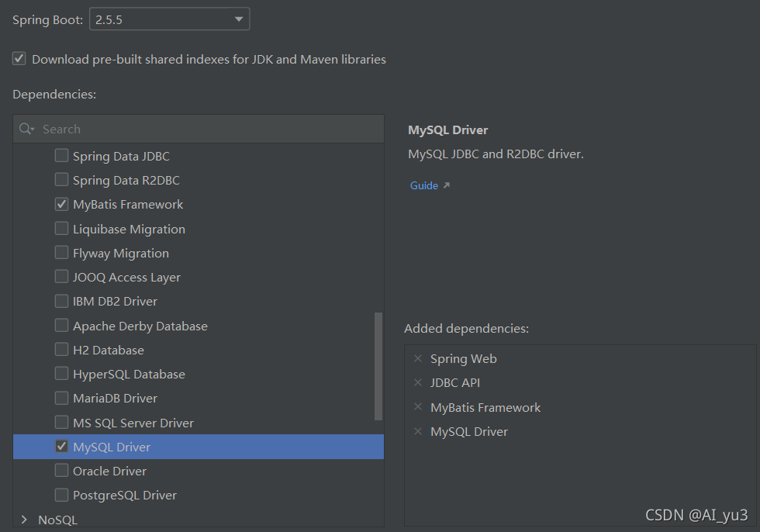Check the IBM DB2 Driver checkbox
Viewport: 760px width, 532px height.
coord(61,301)
